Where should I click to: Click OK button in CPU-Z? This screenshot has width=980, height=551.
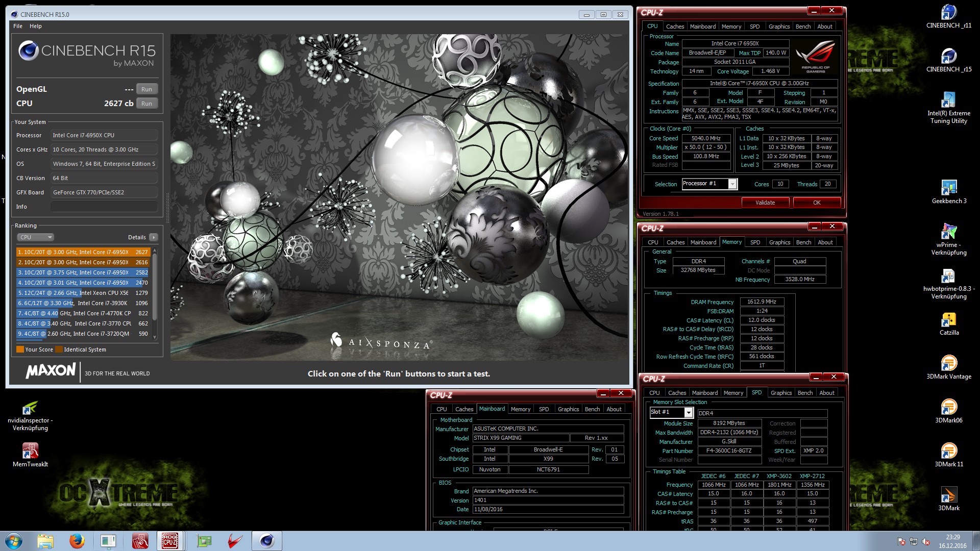[817, 203]
